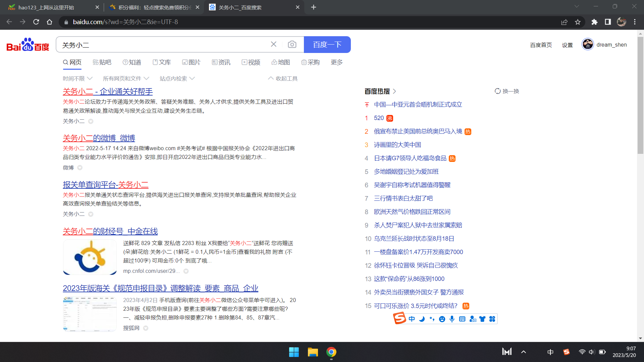
Task: Open a new browser tab
Action: click(314, 7)
